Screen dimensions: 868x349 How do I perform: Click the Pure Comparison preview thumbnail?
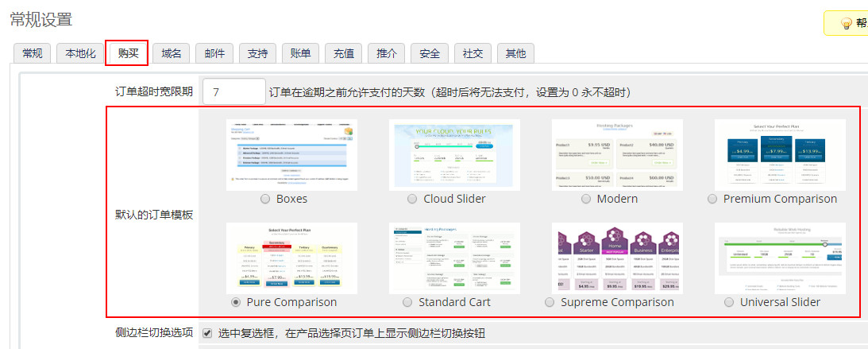click(x=291, y=258)
